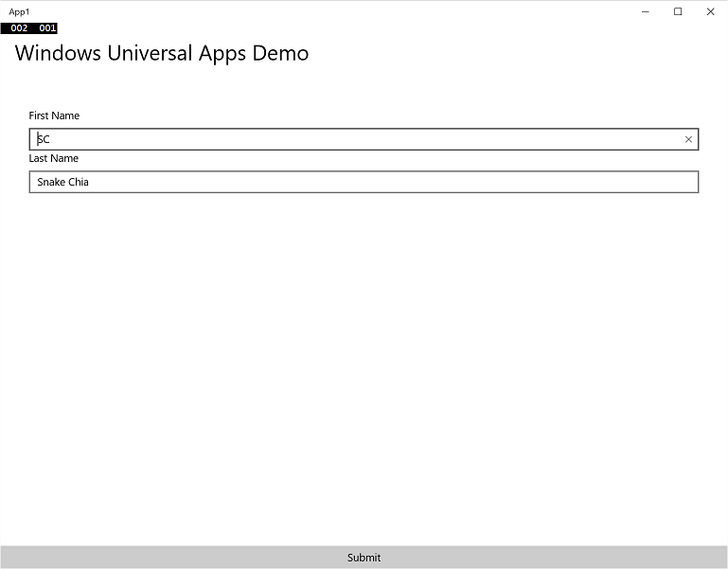This screenshot has width=728, height=569.
Task: Clear the First Name field with the X icon
Action: 688,139
